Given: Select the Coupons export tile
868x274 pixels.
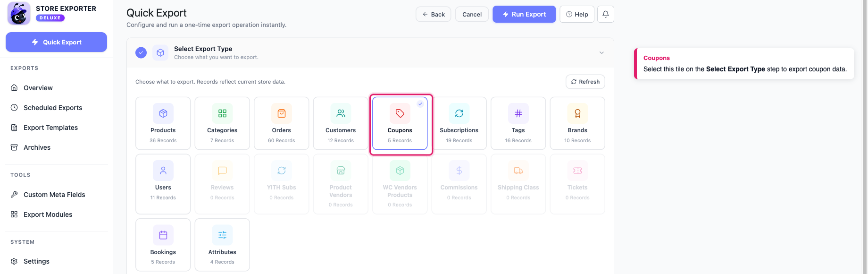Looking at the screenshot, I should pos(400,123).
